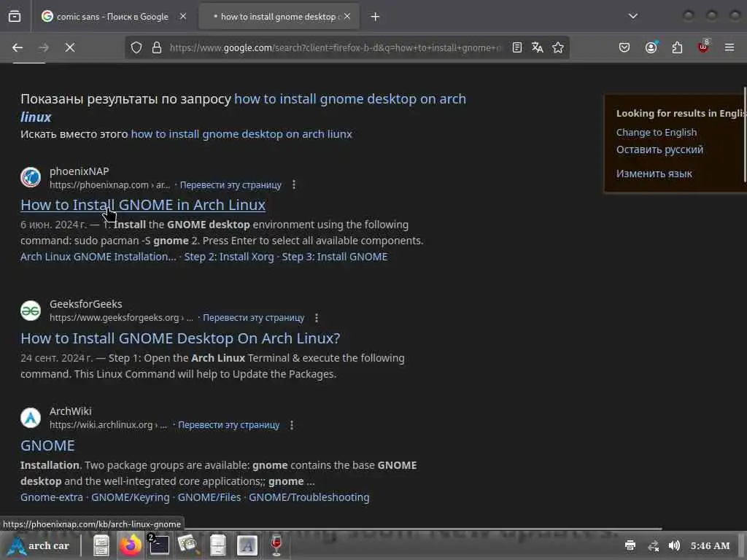Screen dimensions: 747x560
Task: Open 'How to Install GNOME Desktop On Arch Linux?'
Action: (181, 338)
